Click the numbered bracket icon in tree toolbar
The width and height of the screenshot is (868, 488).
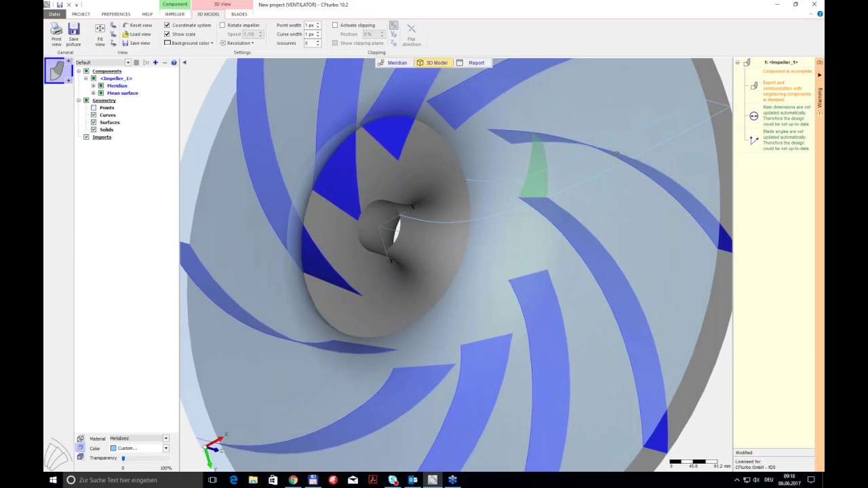146,62
